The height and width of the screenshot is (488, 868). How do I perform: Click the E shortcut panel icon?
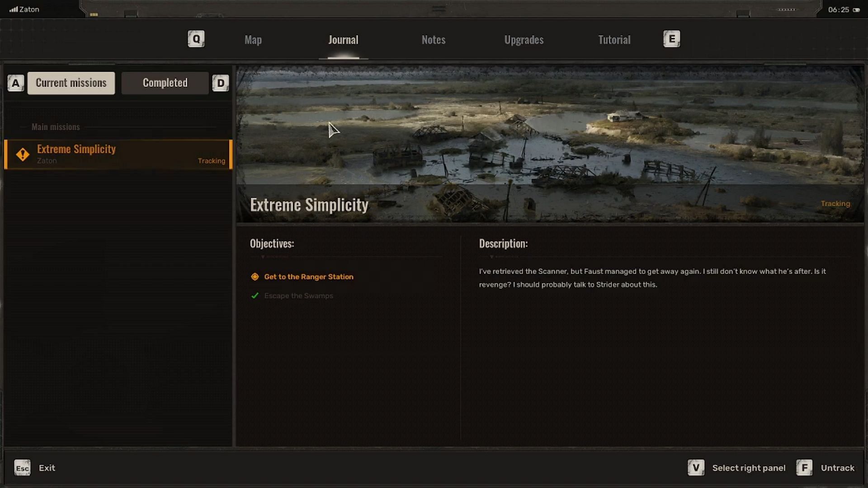(x=671, y=39)
